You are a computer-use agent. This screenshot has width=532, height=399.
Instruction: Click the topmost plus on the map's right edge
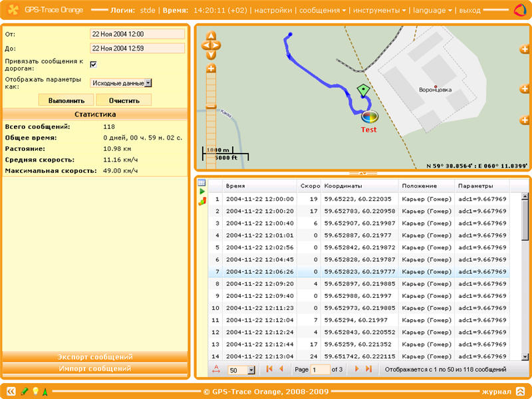pos(525,49)
